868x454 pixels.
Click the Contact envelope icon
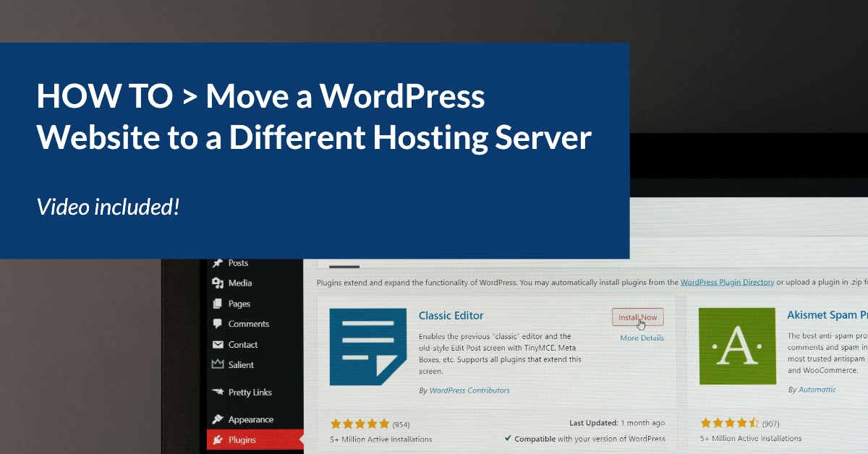[x=217, y=345]
